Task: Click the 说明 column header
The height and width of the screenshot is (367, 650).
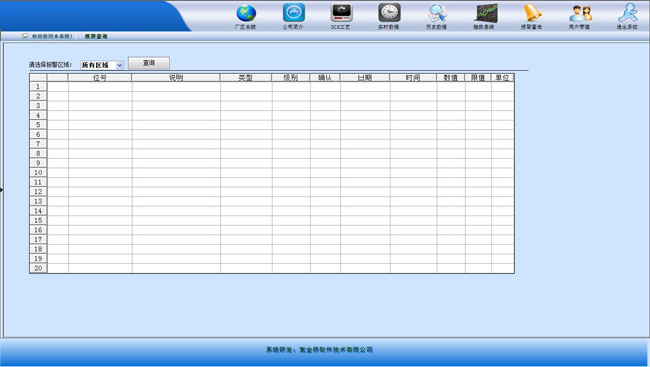Action: point(176,78)
